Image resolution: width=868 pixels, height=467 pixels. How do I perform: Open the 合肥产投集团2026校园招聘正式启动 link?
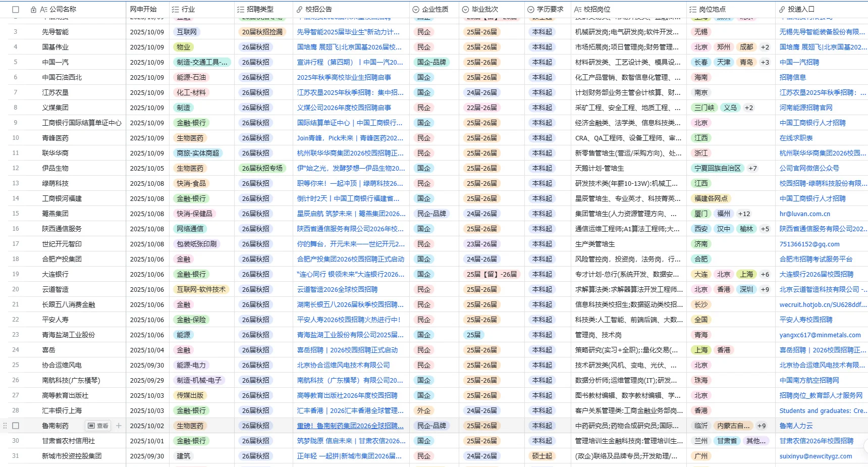(x=351, y=259)
